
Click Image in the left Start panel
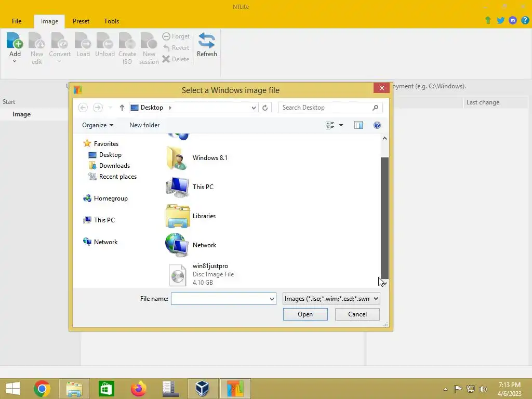pyautogui.click(x=21, y=114)
